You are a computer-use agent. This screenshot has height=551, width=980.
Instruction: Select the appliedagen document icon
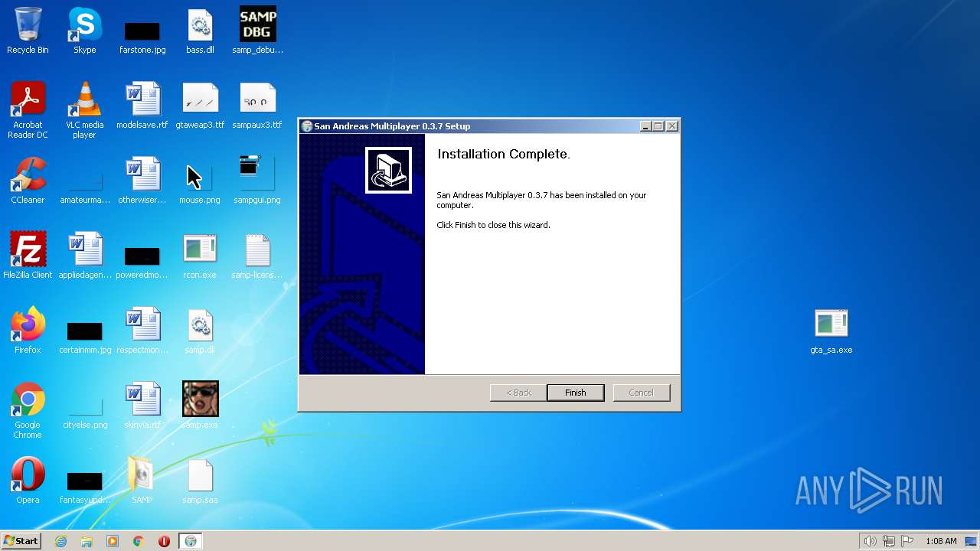85,256
